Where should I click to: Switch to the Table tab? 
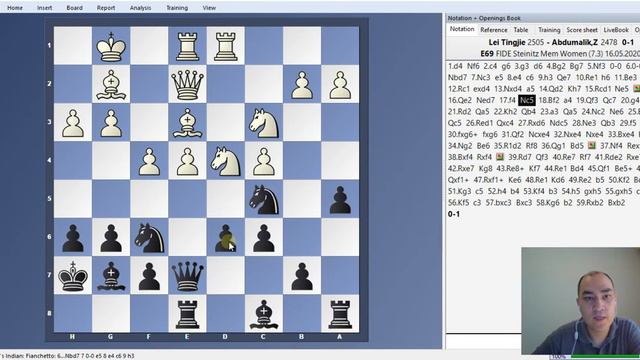(521, 30)
